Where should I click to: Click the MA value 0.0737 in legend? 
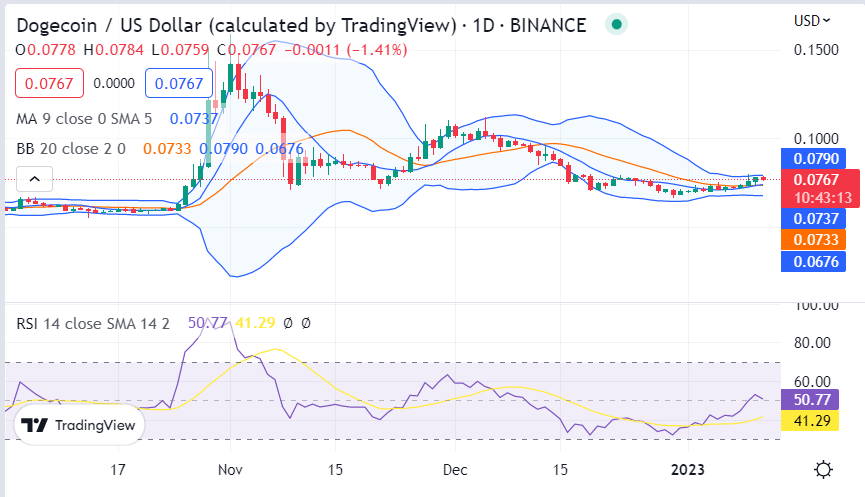pyautogui.click(x=194, y=119)
